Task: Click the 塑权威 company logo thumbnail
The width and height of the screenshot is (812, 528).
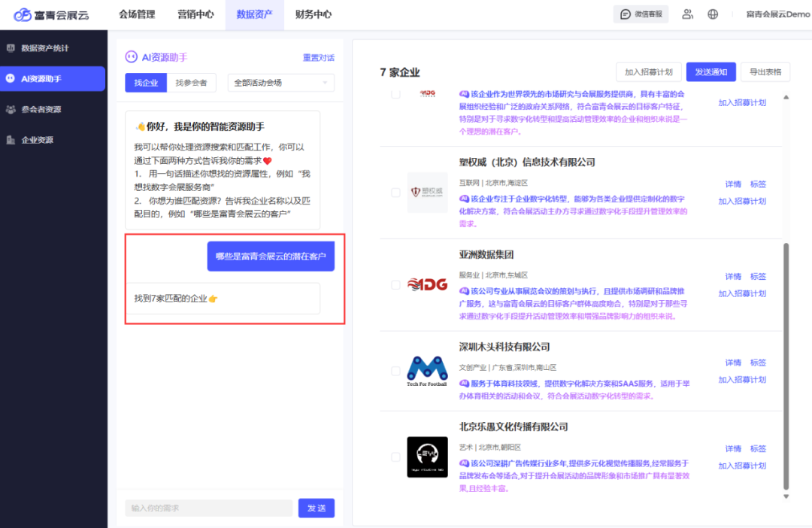Action: [x=427, y=193]
